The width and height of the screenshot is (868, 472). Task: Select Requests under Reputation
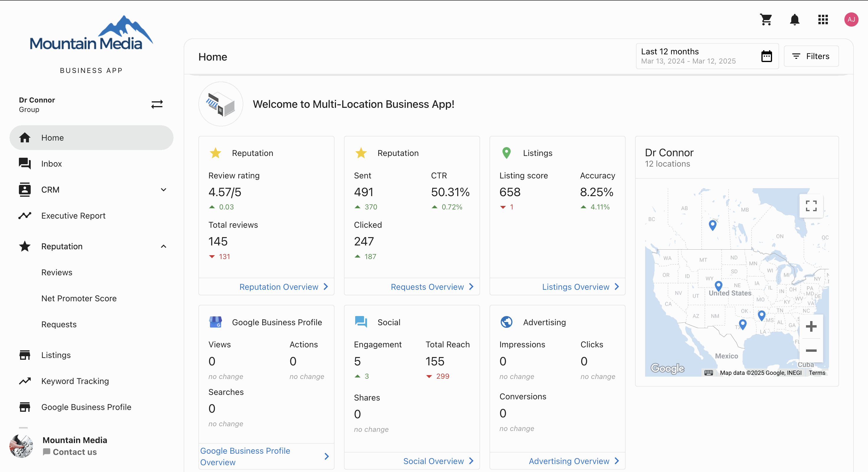pyautogui.click(x=59, y=324)
